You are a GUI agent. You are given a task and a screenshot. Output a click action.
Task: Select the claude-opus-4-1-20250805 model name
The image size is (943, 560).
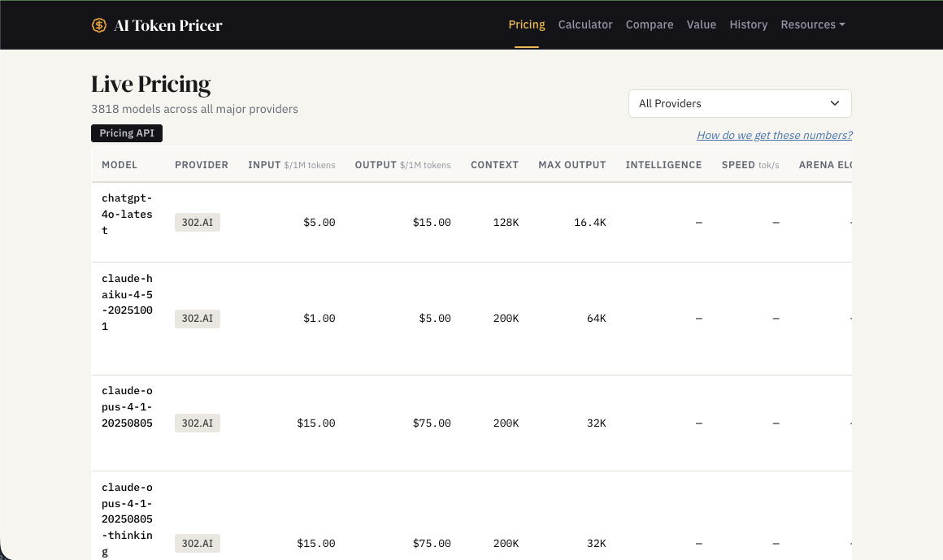tap(127, 406)
